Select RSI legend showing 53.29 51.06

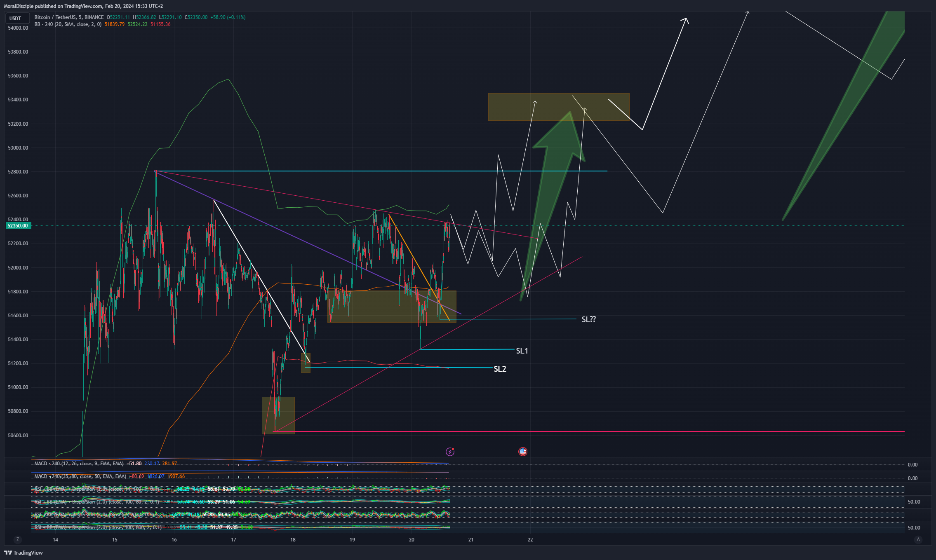tap(141, 502)
